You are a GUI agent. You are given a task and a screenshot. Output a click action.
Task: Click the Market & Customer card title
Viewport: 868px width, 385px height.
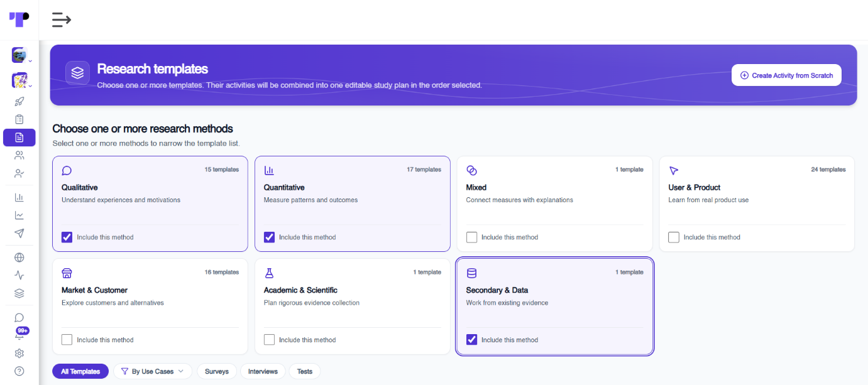tap(94, 290)
